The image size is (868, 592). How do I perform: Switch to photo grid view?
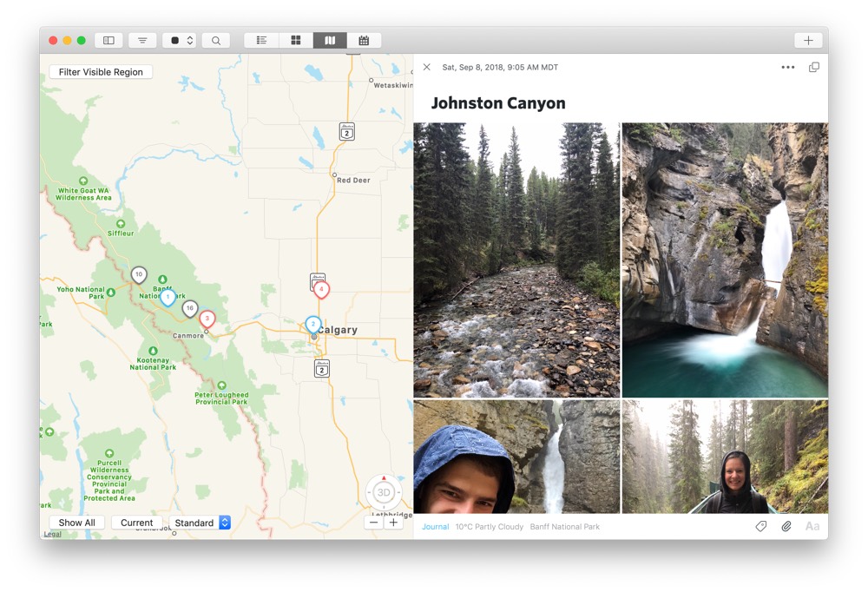[296, 41]
